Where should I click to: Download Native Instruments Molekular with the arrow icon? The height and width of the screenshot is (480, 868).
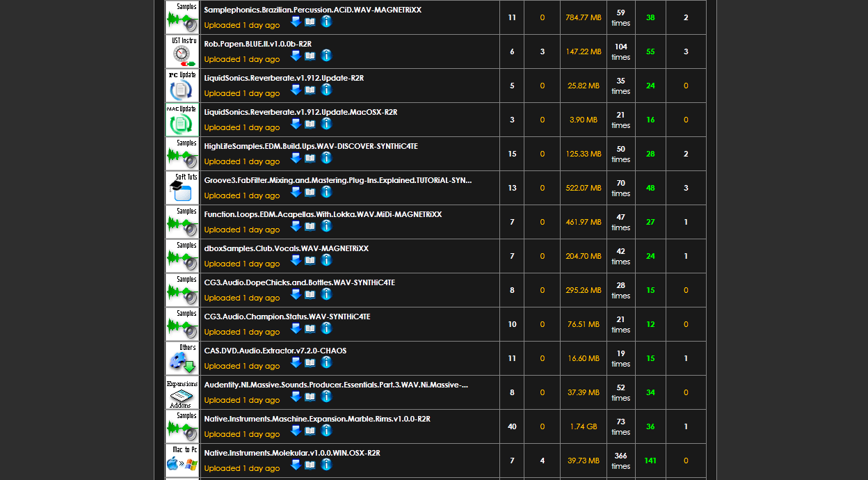coord(296,465)
